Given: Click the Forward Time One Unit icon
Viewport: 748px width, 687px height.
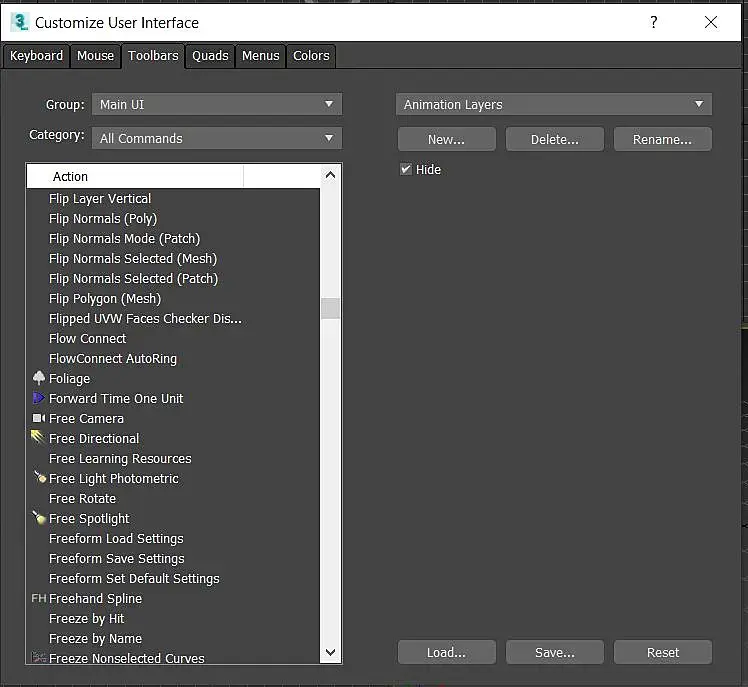Looking at the screenshot, I should pyautogui.click(x=39, y=398).
